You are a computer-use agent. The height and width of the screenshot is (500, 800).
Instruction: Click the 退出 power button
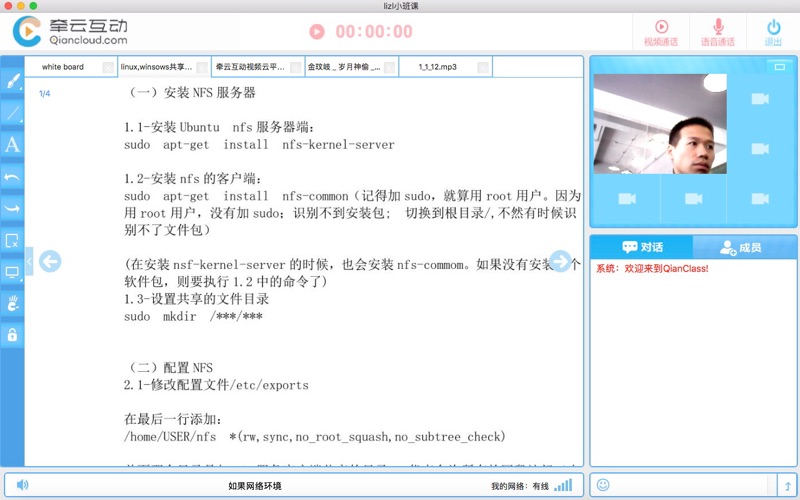pos(773,32)
